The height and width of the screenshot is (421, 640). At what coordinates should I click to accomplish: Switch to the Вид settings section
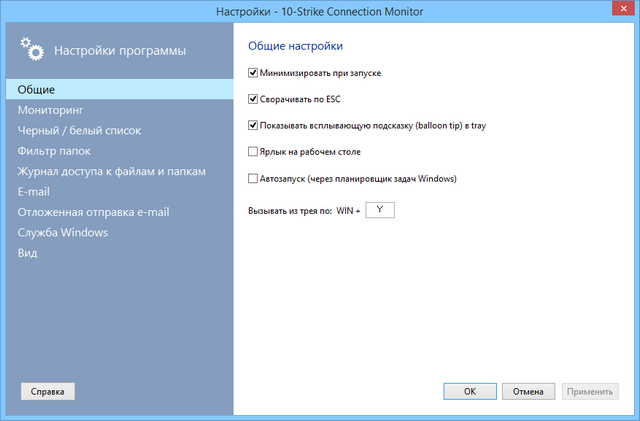click(28, 253)
